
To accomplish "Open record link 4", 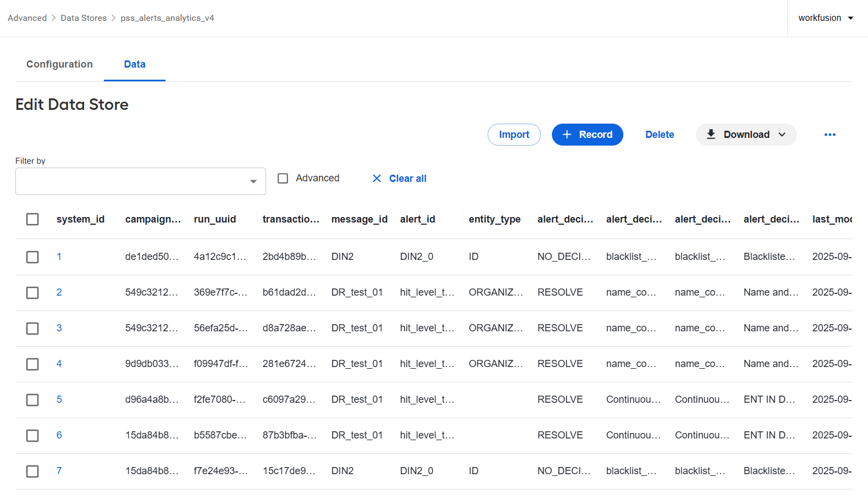I will click(59, 364).
